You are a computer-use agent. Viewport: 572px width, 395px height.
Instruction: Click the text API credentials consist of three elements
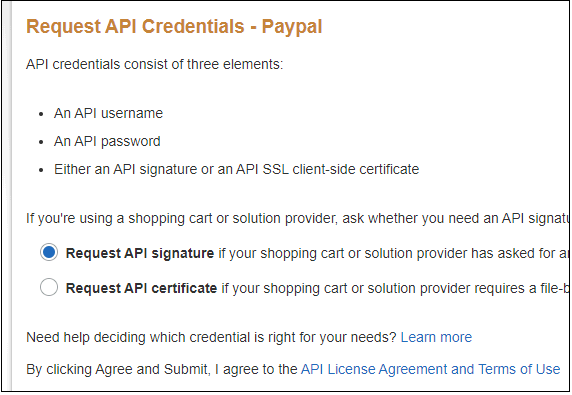(155, 65)
